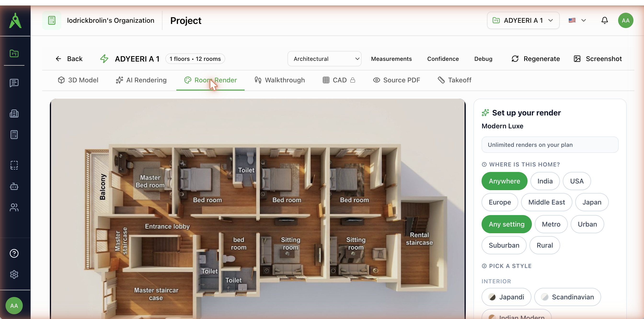Image resolution: width=644 pixels, height=319 pixels.
Task: Select India as home location
Action: coord(545,181)
